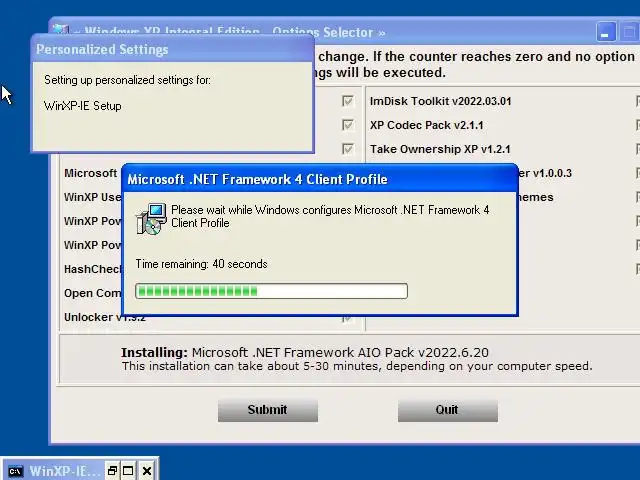
Task: Select the WinXP Use entry in list
Action: point(92,197)
